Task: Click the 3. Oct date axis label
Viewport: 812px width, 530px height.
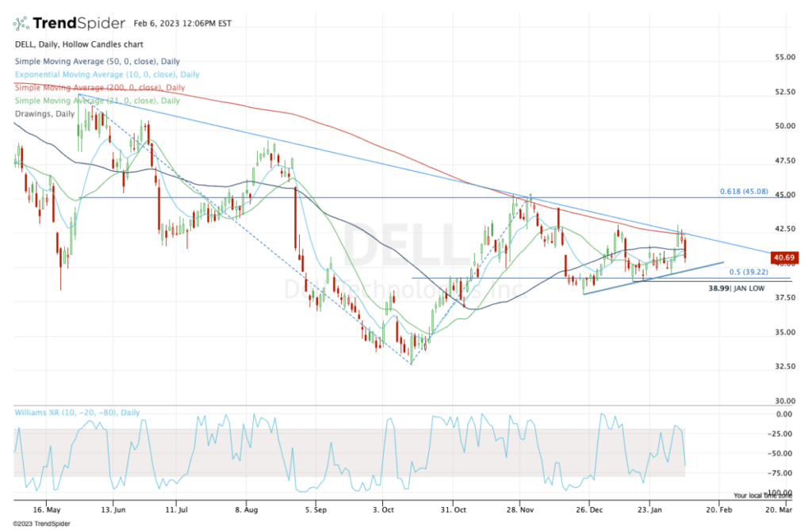Action: point(383,510)
